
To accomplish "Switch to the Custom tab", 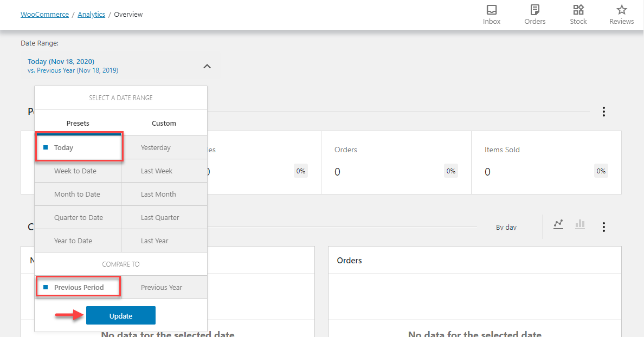I will point(164,123).
